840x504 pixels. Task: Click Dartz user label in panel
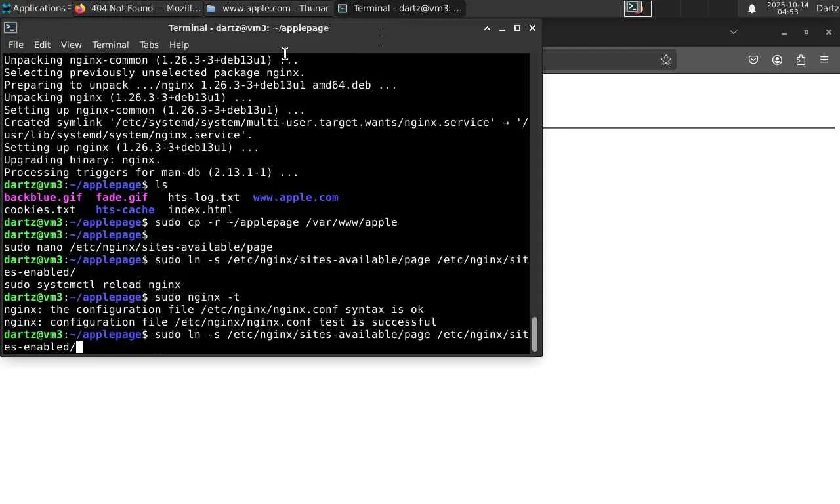point(828,8)
